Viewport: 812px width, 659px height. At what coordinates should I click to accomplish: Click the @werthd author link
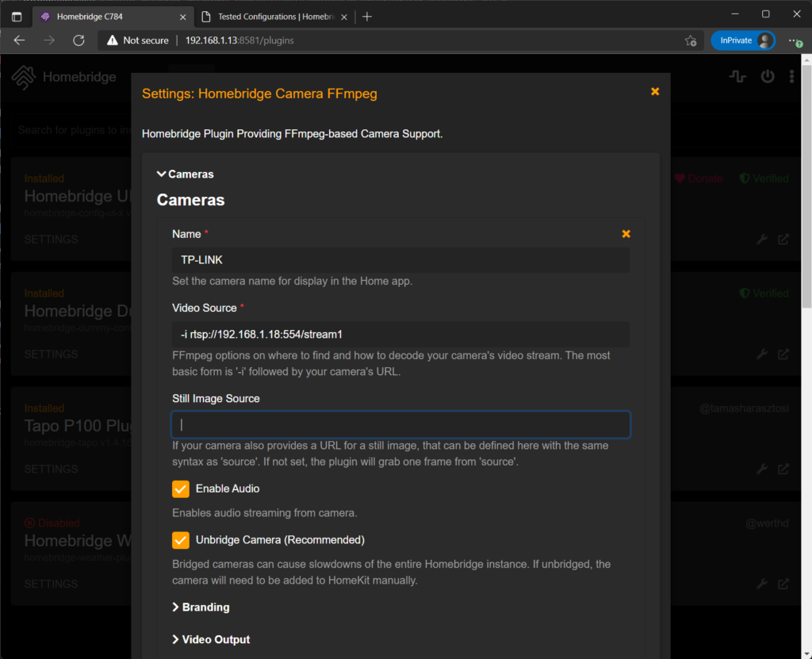point(767,523)
